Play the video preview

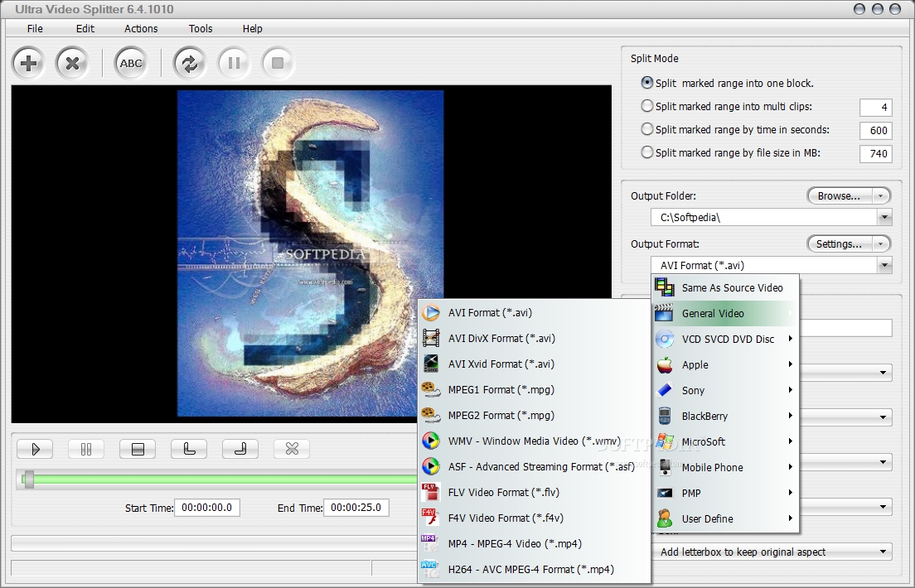click(35, 449)
